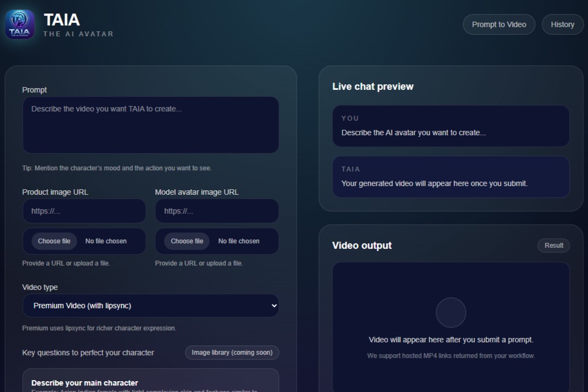Click the Result badge in Video output
Viewport: 588px width, 392px height.
tap(553, 245)
